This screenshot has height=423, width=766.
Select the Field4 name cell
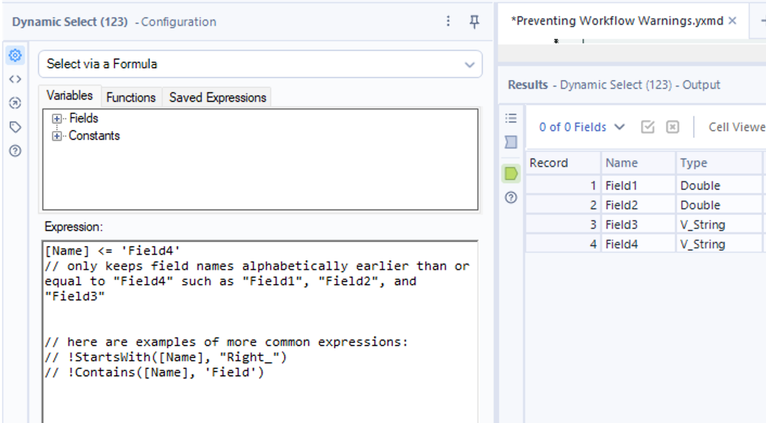tap(639, 244)
